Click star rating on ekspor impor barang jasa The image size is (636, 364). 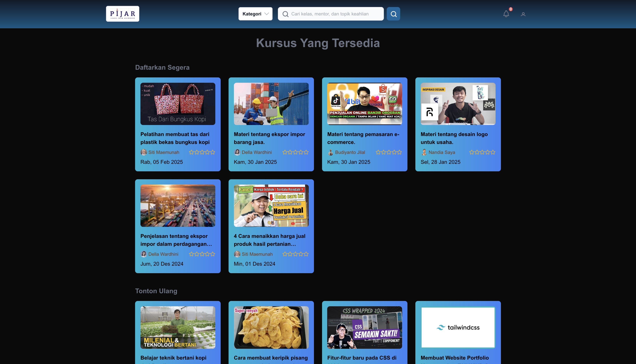(295, 152)
